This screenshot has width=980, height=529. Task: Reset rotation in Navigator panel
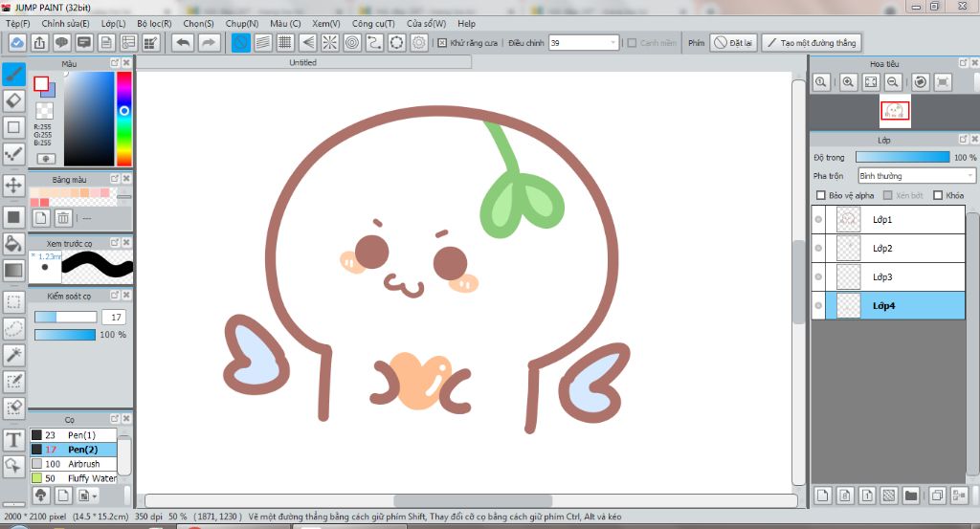coord(920,82)
